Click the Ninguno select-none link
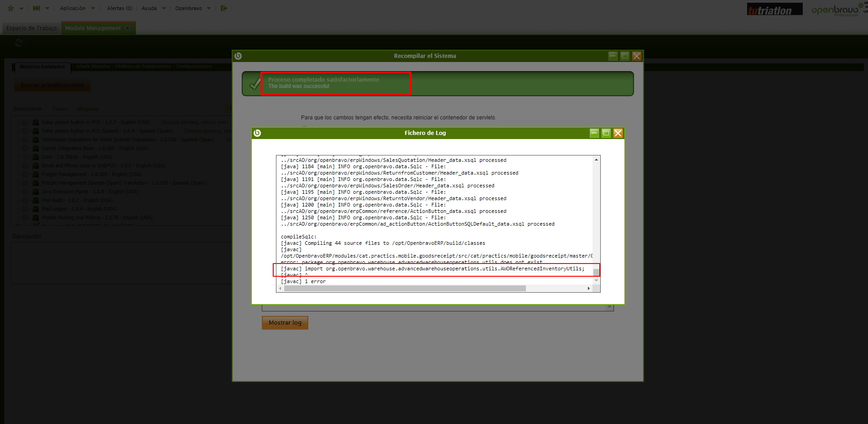This screenshot has width=868, height=424. (x=88, y=109)
